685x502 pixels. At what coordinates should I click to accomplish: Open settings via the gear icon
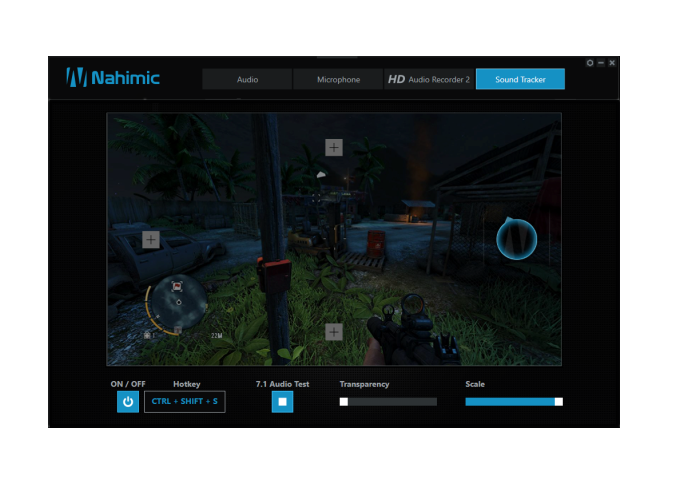(590, 63)
